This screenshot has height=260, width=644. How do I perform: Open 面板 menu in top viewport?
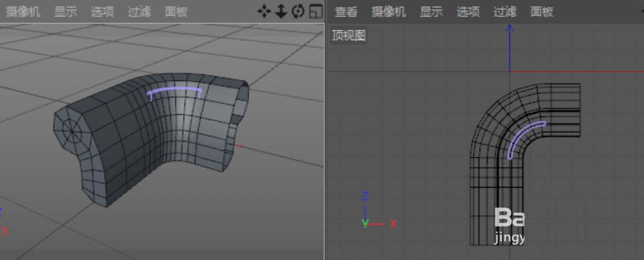coord(542,12)
